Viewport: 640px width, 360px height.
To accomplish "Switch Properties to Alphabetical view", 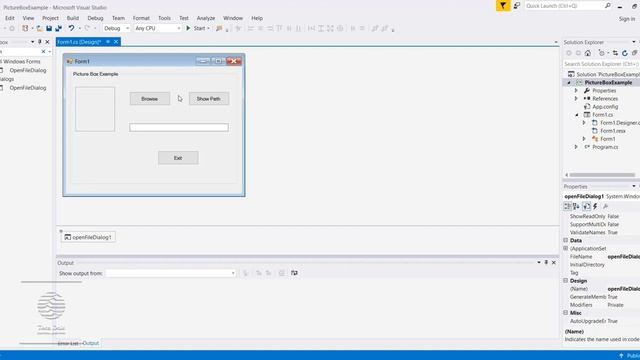I will click(576, 207).
